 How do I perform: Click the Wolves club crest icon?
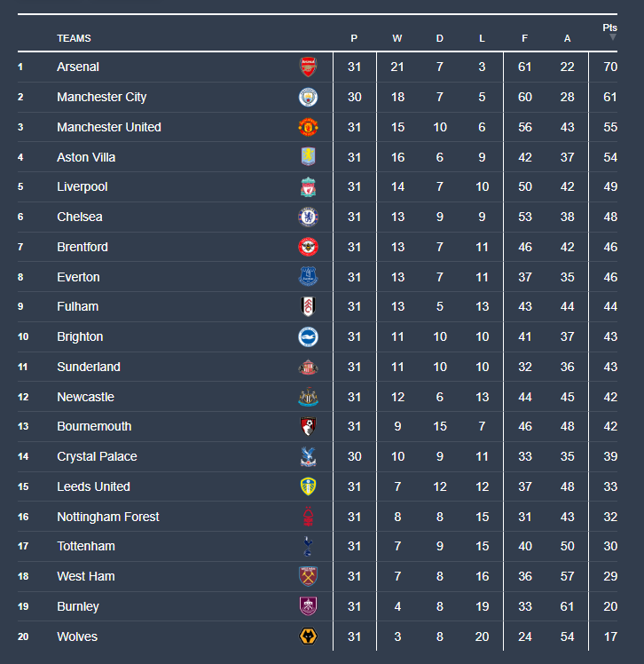pyautogui.click(x=308, y=636)
